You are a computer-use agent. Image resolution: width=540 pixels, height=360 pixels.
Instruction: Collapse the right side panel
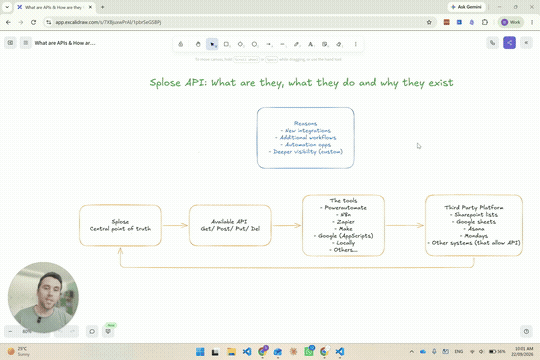(x=526, y=43)
